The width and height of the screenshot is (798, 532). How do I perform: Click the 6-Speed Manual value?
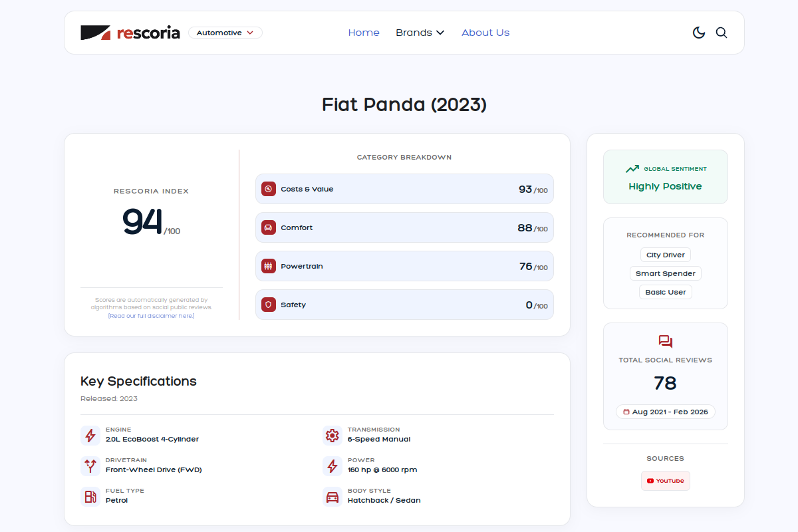click(x=379, y=439)
